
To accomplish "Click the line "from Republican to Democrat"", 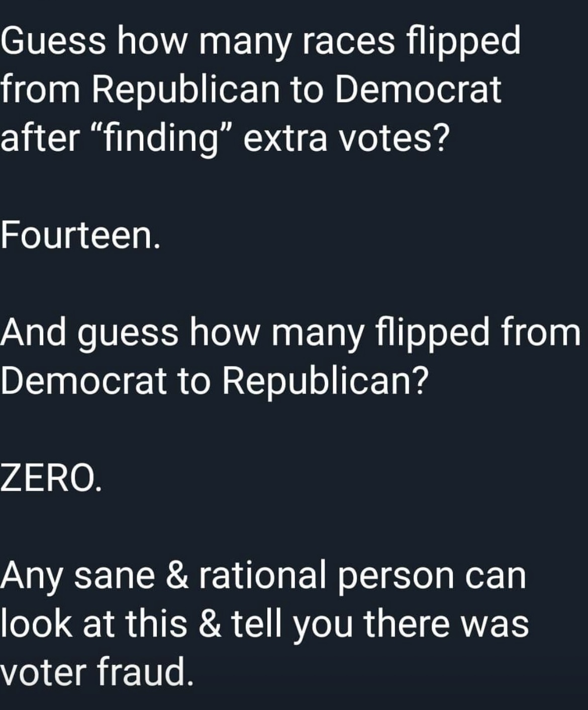I will pyautogui.click(x=250, y=91).
